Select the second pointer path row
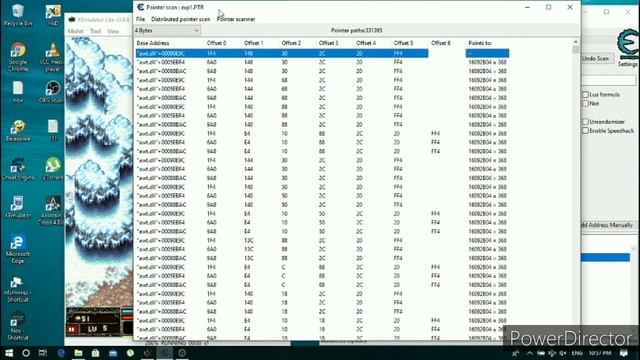Viewport: 640px width, 360px height. [322, 62]
